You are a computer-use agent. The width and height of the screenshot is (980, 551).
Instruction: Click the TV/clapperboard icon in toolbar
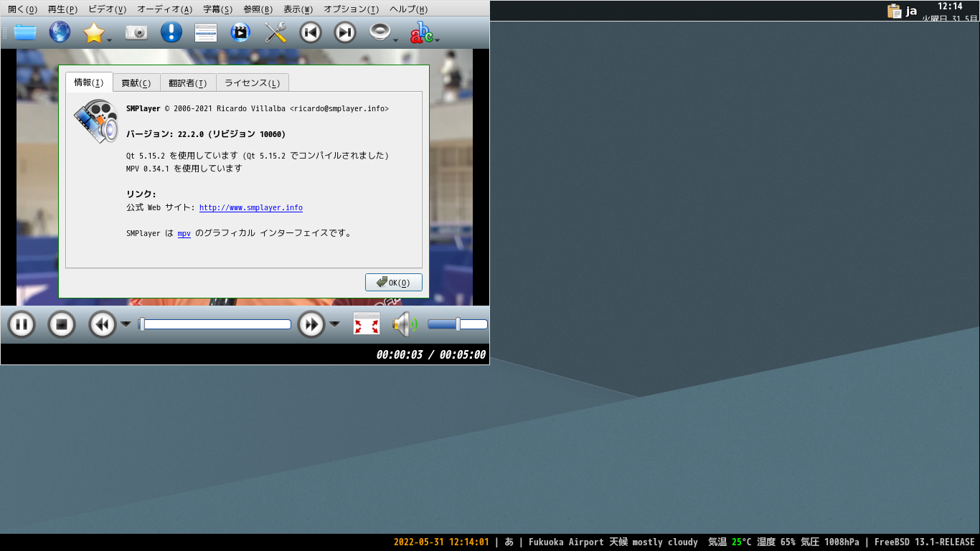click(240, 32)
